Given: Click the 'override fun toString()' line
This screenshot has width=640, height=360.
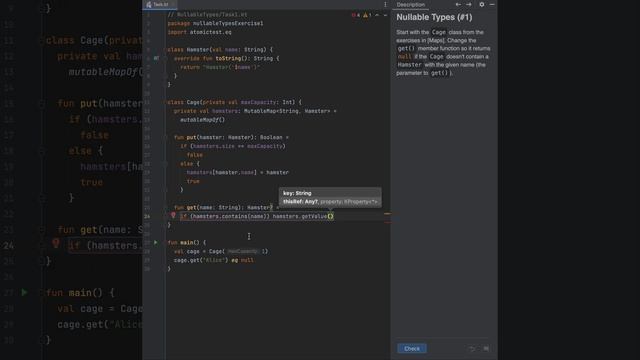Looking at the screenshot, I should coord(227,58).
